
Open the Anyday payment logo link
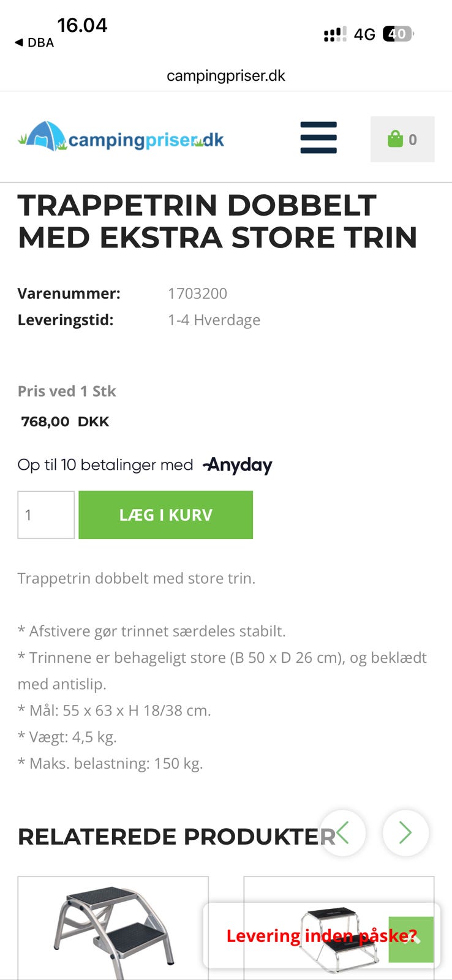click(x=238, y=466)
